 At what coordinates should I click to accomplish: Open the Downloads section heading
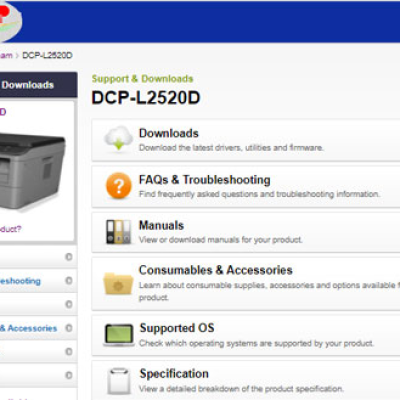coord(169,133)
